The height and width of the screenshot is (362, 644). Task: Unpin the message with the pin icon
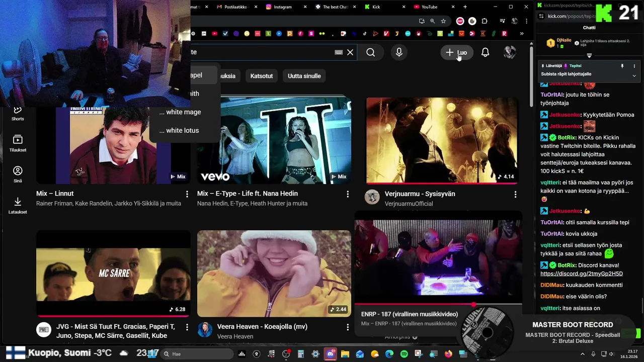[622, 66]
